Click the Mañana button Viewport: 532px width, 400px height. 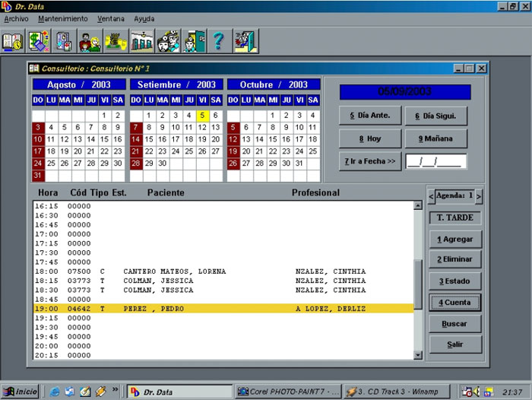(x=435, y=138)
